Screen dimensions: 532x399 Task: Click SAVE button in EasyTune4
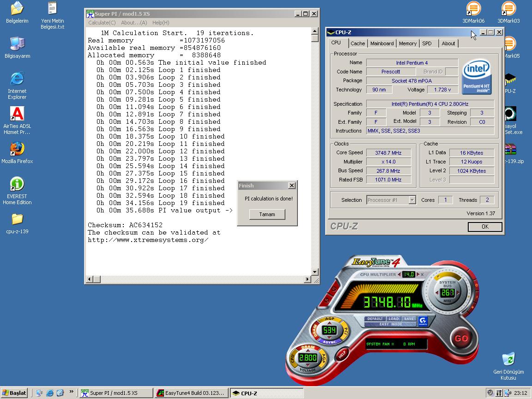(409, 319)
